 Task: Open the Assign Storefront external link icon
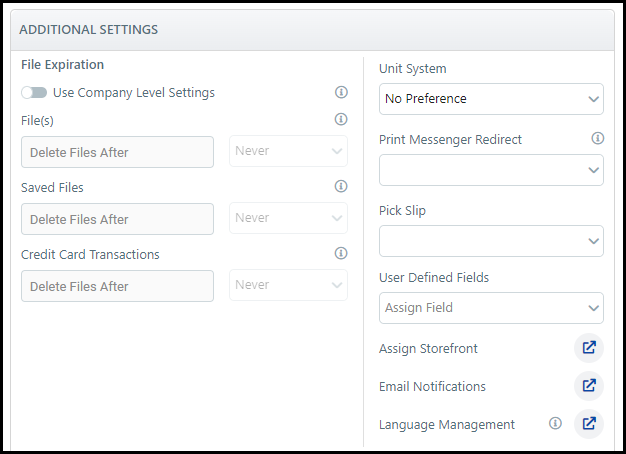(x=589, y=348)
